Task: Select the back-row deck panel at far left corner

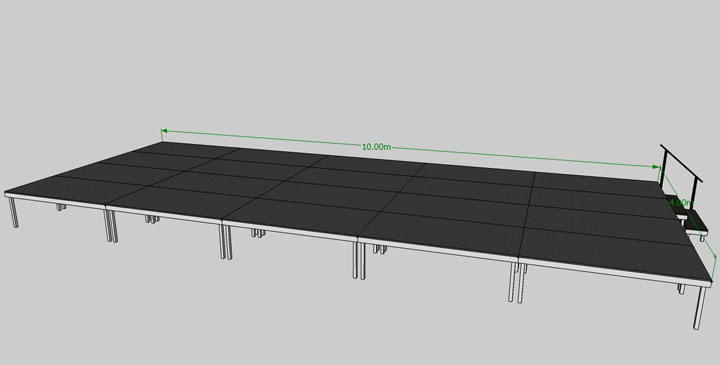Action: [188, 149]
